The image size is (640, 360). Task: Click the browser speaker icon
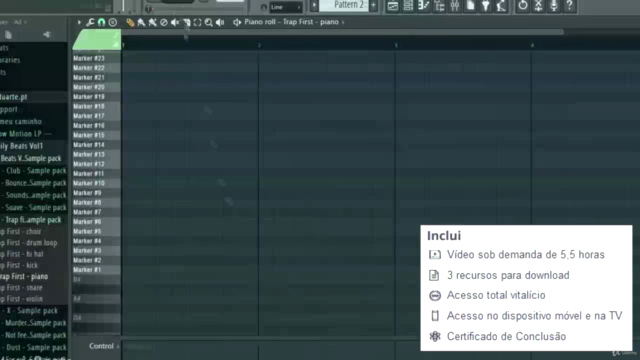[x=47, y=35]
